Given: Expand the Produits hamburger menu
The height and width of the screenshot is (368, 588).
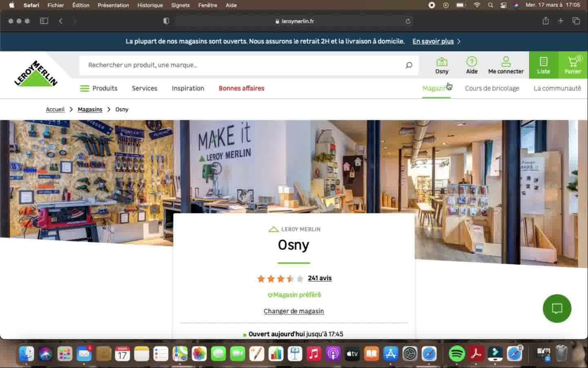Looking at the screenshot, I should 99,88.
